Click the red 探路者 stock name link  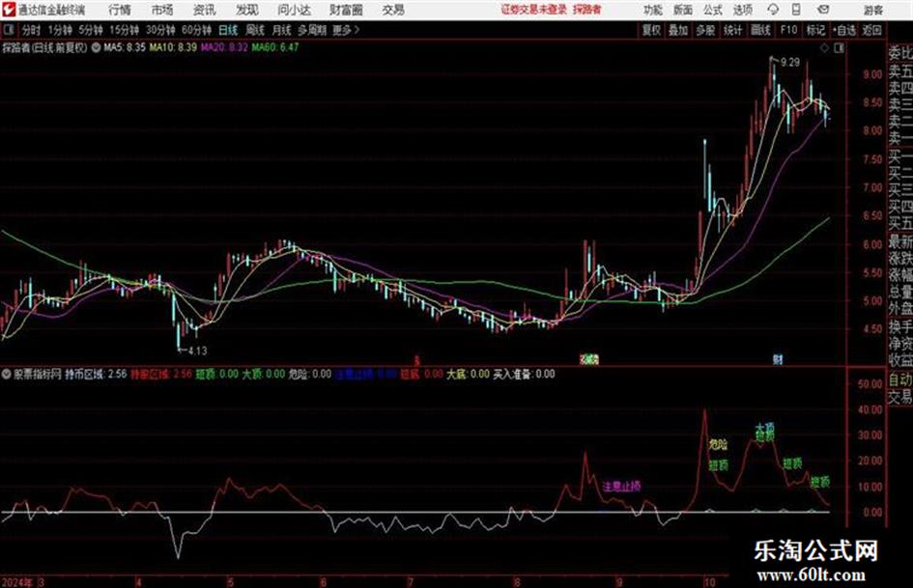pos(587,10)
